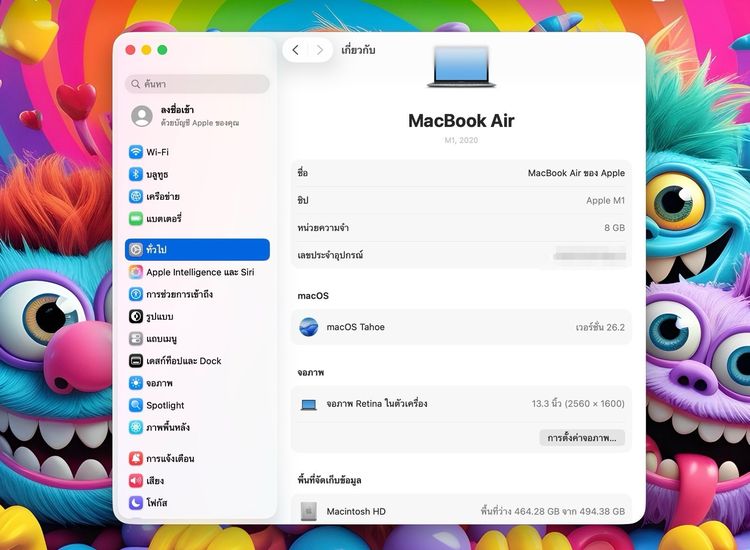Close the settings window with red button
750x550 pixels.
tap(130, 50)
